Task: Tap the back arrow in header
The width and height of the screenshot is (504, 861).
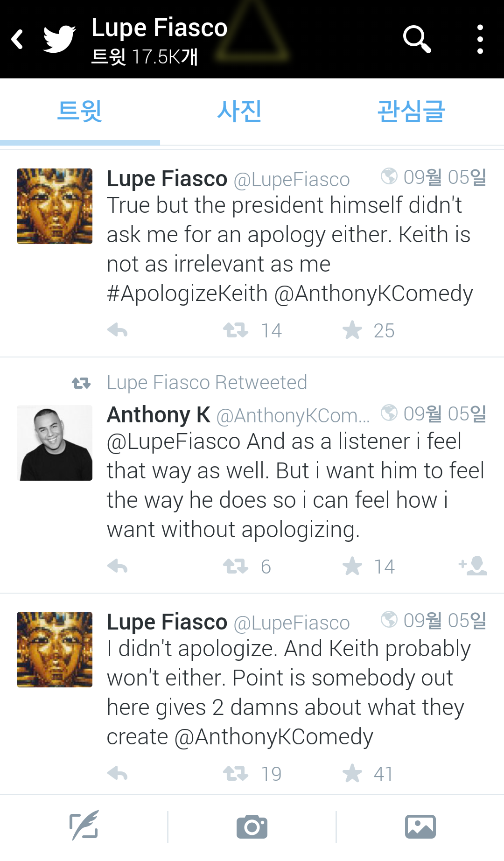Action: pos(18,39)
